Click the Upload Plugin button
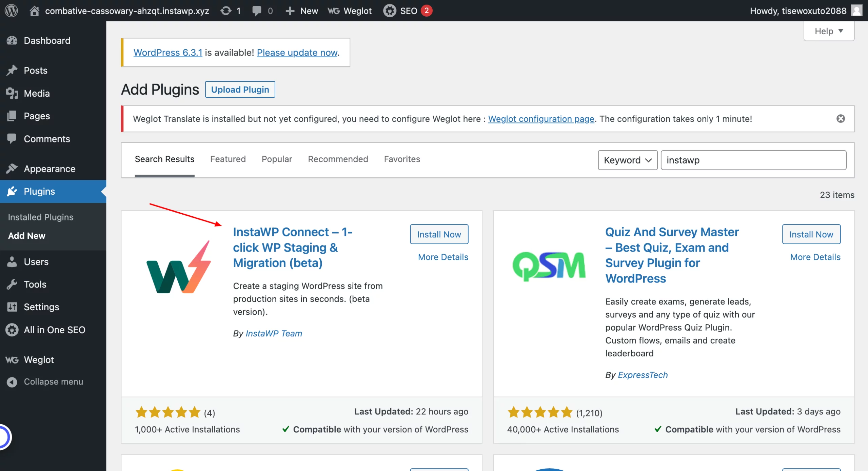This screenshot has width=868, height=471. point(240,89)
